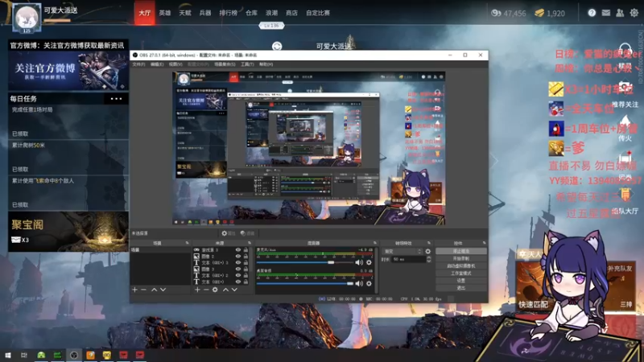
Task: Open the 视图(V) menu in OBS
Action: [175, 64]
